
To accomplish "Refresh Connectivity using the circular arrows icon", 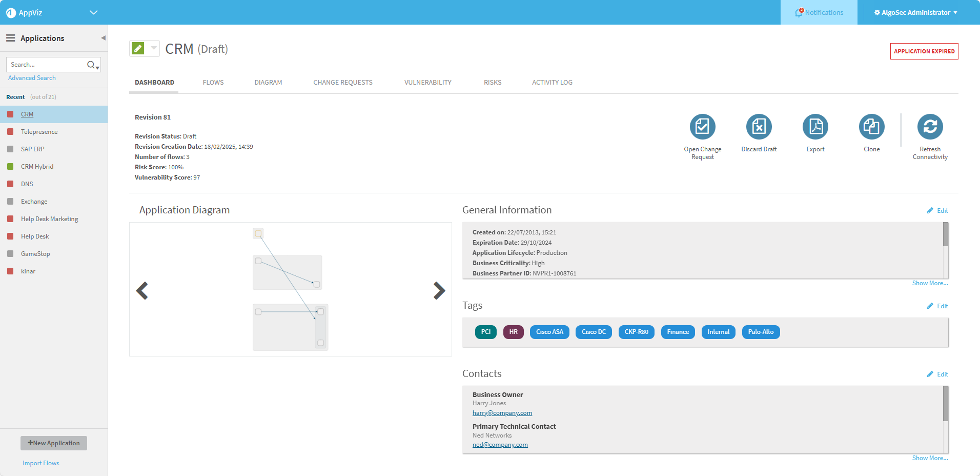I will click(930, 127).
